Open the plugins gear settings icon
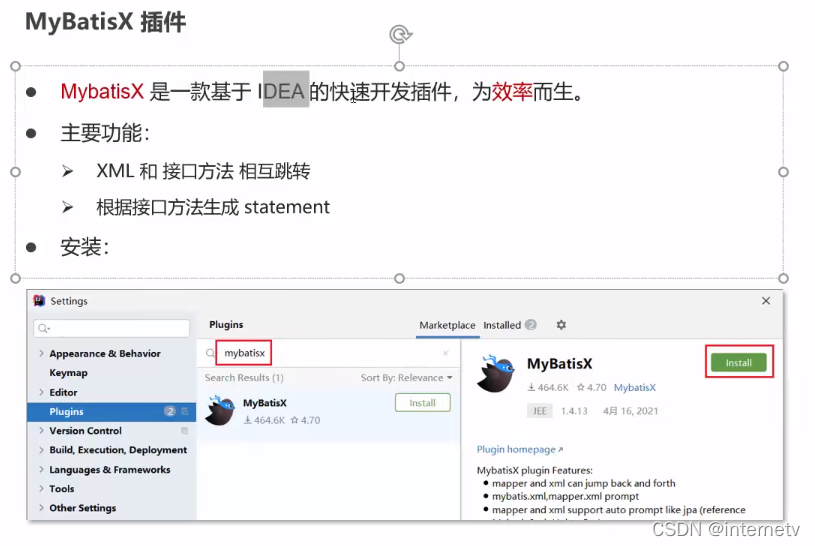Viewport: 815px width, 546px height. (561, 325)
